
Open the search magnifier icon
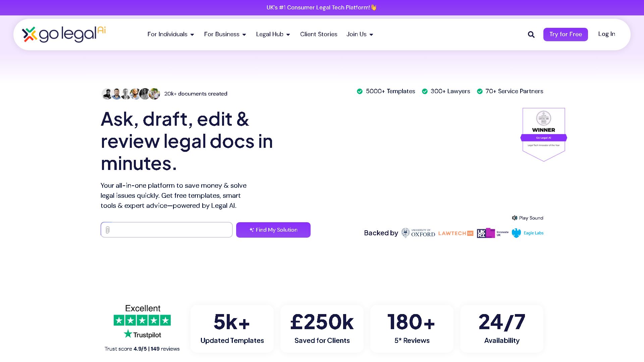[531, 34]
